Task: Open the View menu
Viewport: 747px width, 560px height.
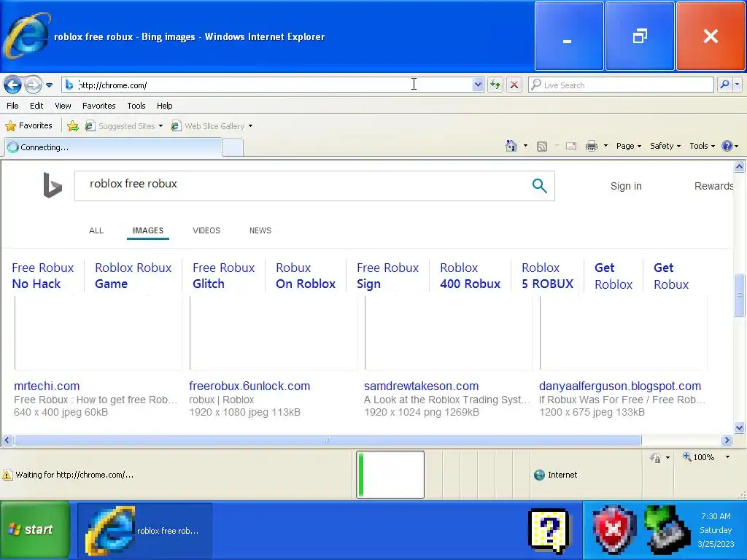Action: pyautogui.click(x=63, y=106)
